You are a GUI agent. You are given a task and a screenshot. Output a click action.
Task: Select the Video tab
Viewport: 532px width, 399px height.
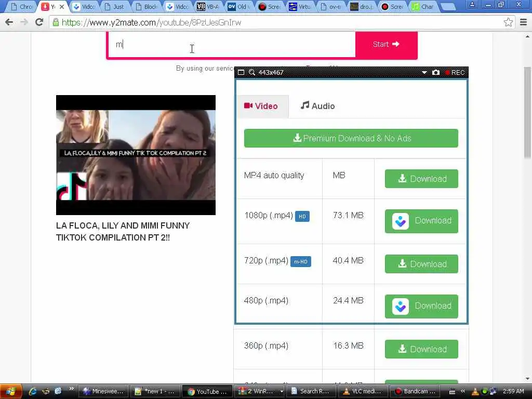262,106
